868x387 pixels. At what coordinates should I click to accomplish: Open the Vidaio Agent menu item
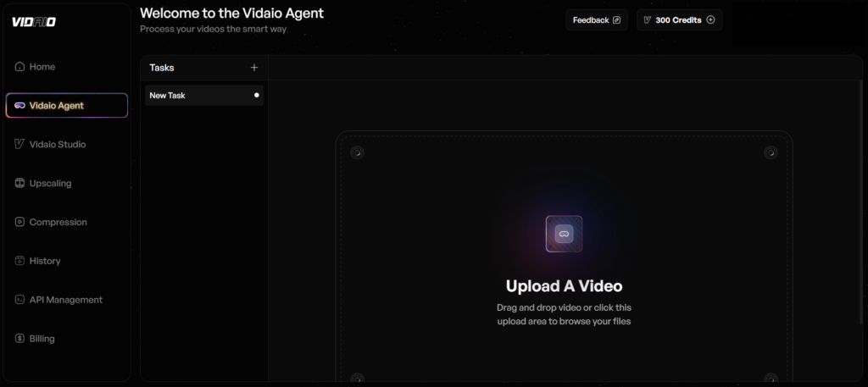(66, 105)
